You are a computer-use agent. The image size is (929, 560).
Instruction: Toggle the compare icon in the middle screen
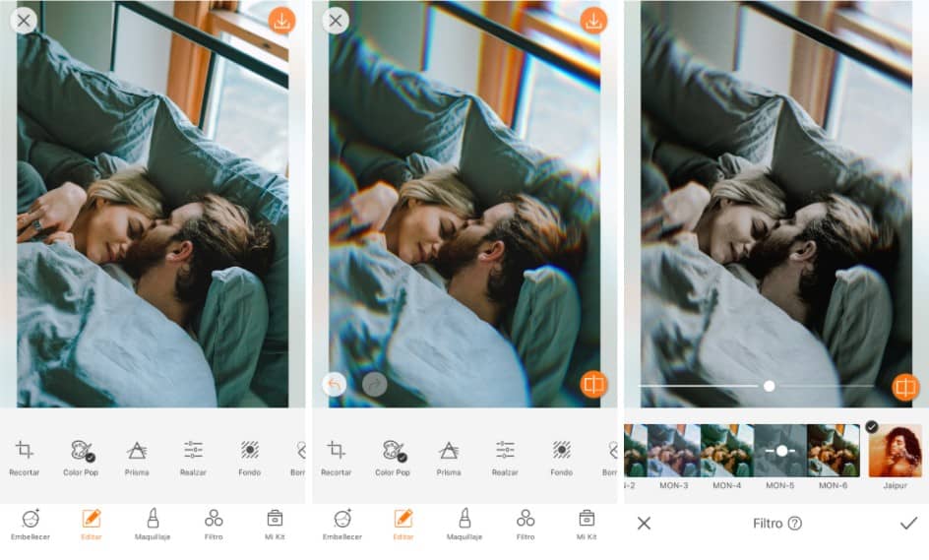[592, 384]
